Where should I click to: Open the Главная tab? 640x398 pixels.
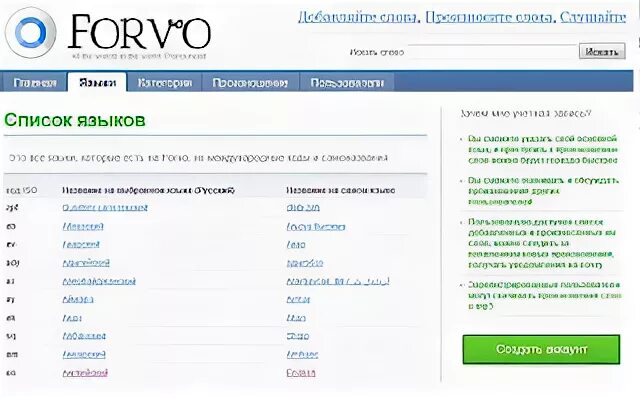point(34,83)
